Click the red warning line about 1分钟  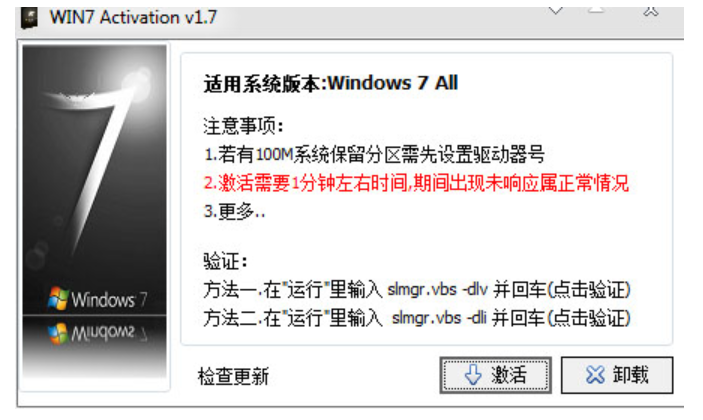pyautogui.click(x=416, y=183)
